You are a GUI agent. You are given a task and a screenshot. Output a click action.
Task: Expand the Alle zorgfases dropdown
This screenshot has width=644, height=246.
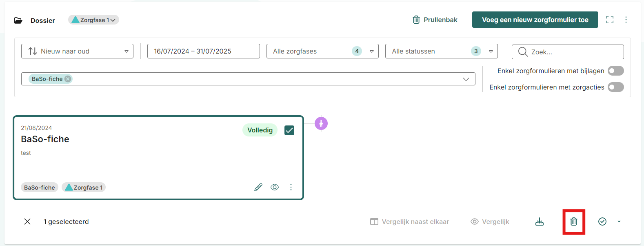tap(322, 51)
